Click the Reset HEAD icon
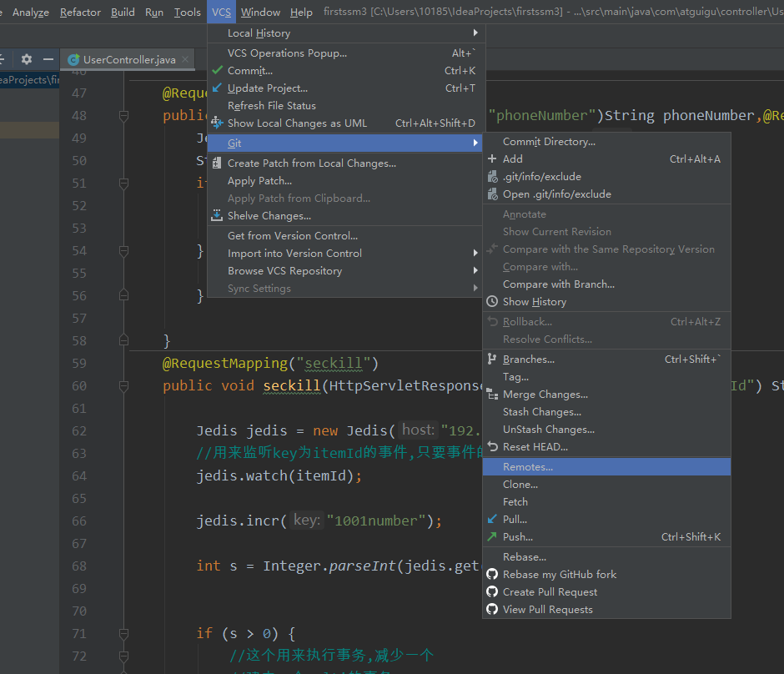The height and width of the screenshot is (674, 784). [492, 447]
